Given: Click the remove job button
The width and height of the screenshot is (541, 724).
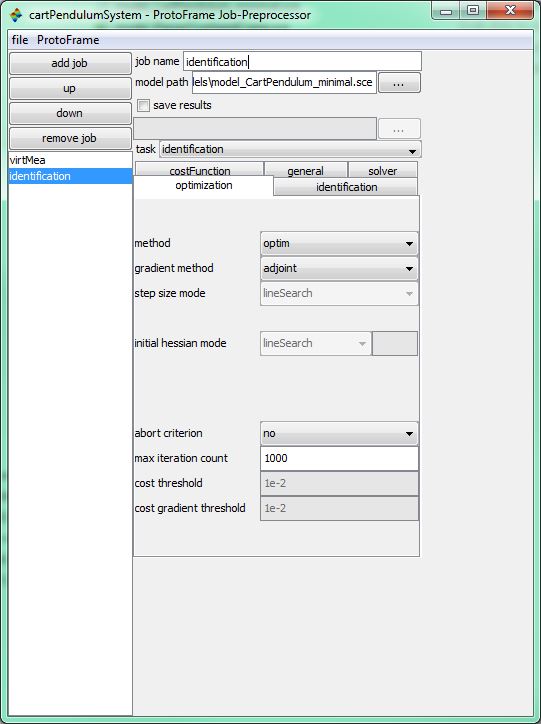Looking at the screenshot, I should 70,138.
